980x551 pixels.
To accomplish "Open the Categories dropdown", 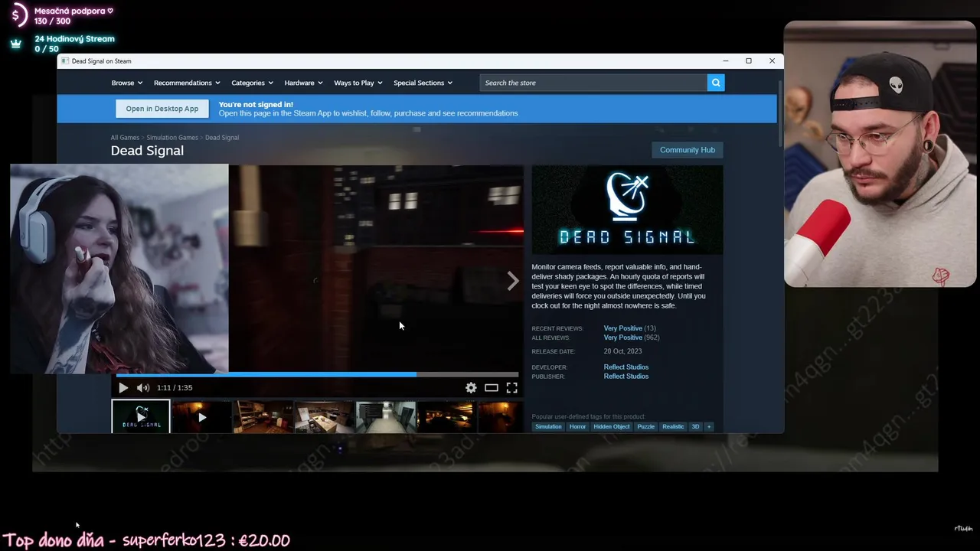I will coord(253,83).
